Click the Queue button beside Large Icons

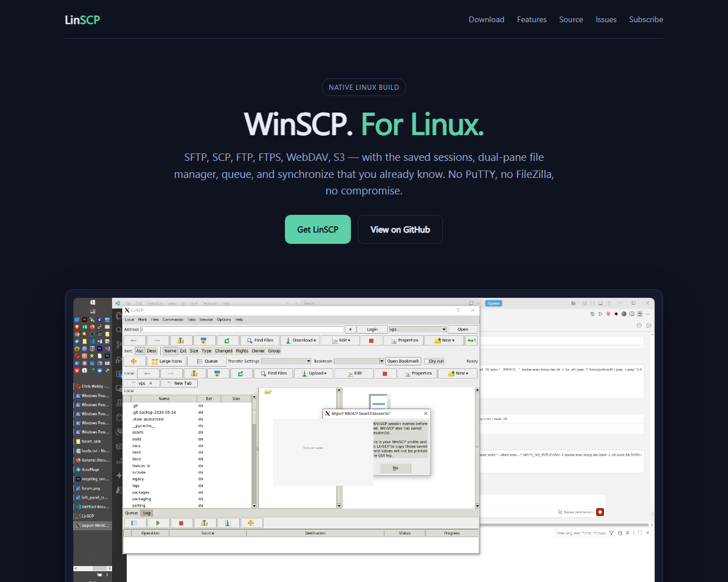[207, 361]
